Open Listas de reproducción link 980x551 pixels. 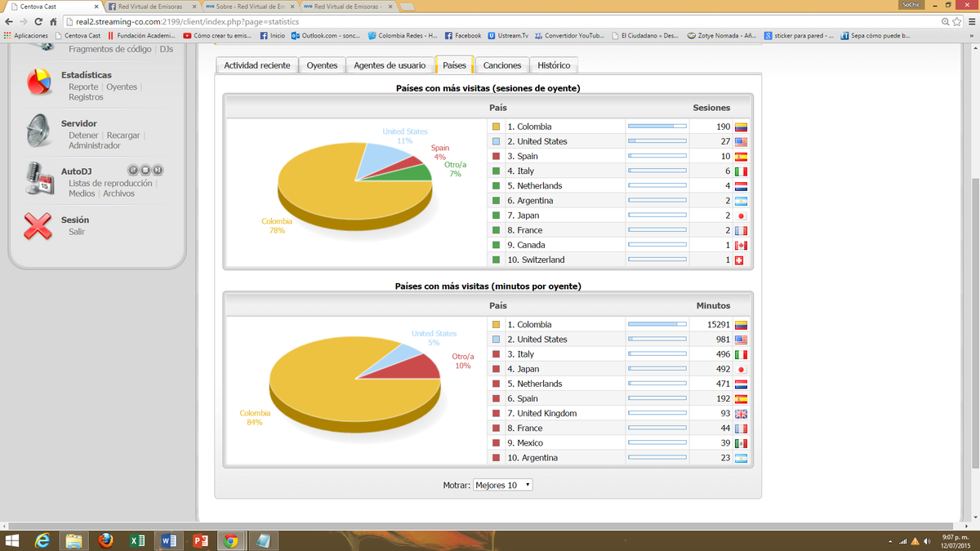pos(110,184)
